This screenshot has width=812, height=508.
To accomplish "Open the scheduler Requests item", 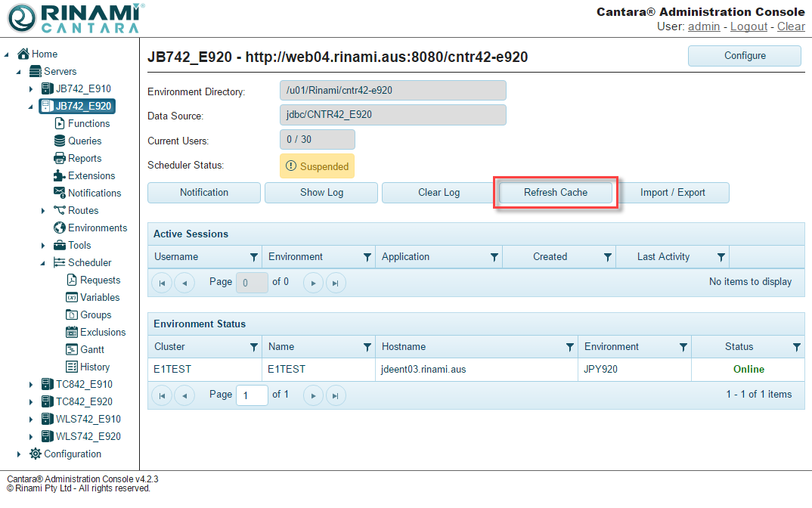I will click(100, 280).
